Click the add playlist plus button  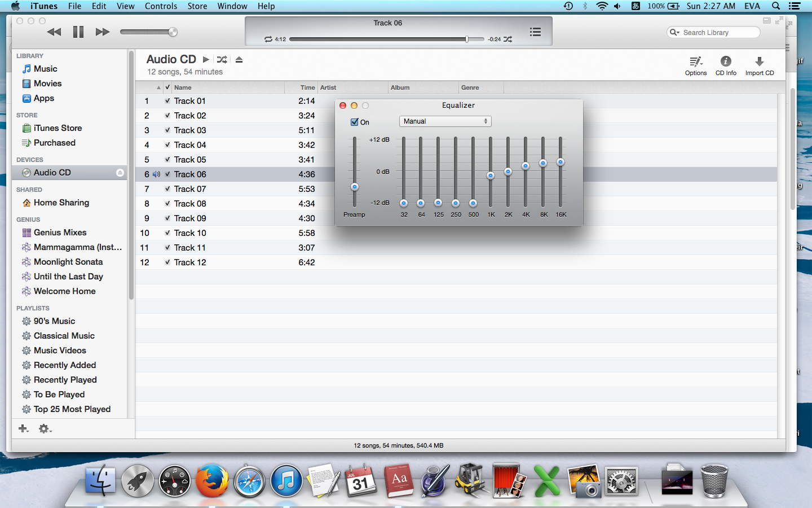(23, 429)
